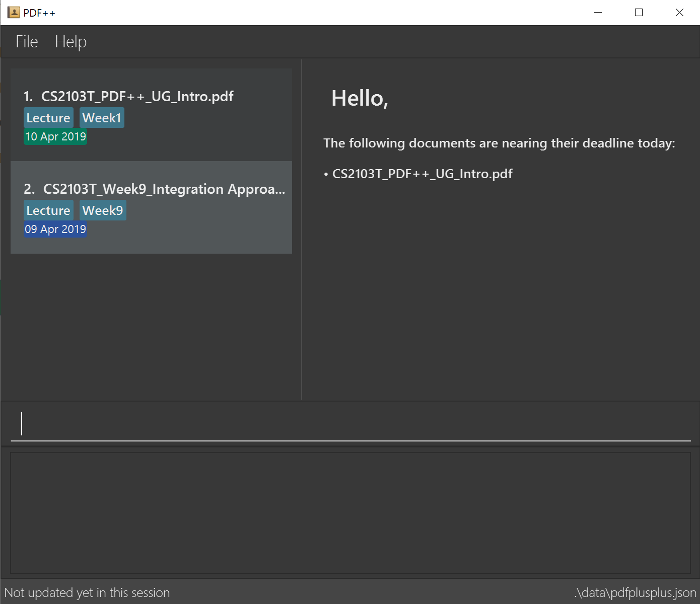Click the Lecture tag on the Week9 card
The width and height of the screenshot is (700, 604).
click(x=48, y=210)
